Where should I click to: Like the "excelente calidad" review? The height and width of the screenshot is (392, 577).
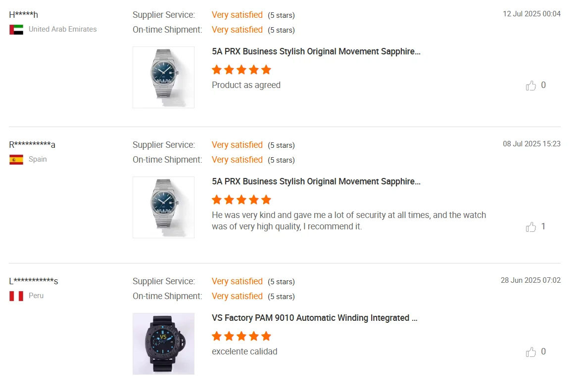(531, 352)
